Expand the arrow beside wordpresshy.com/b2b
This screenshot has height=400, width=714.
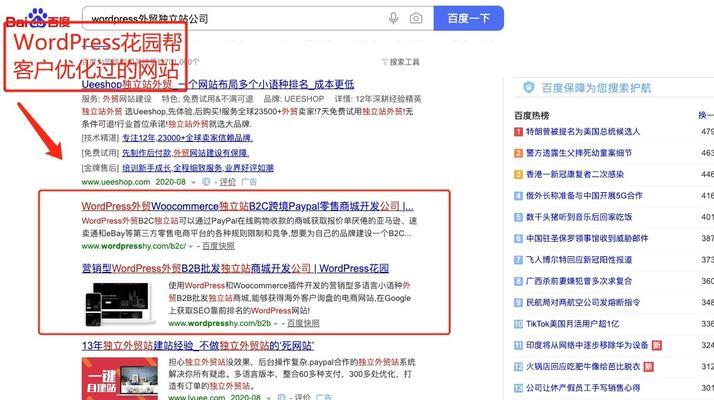pos(276,323)
